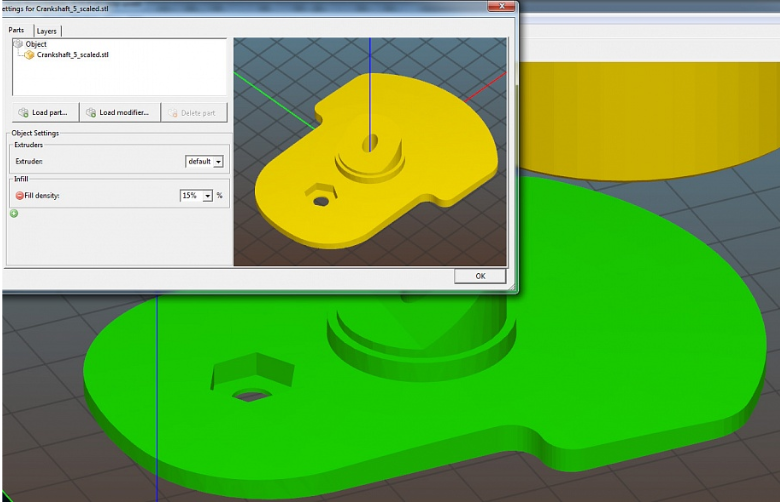Remove the Fill density override red icon
The height and width of the screenshot is (502, 780).
(19, 196)
